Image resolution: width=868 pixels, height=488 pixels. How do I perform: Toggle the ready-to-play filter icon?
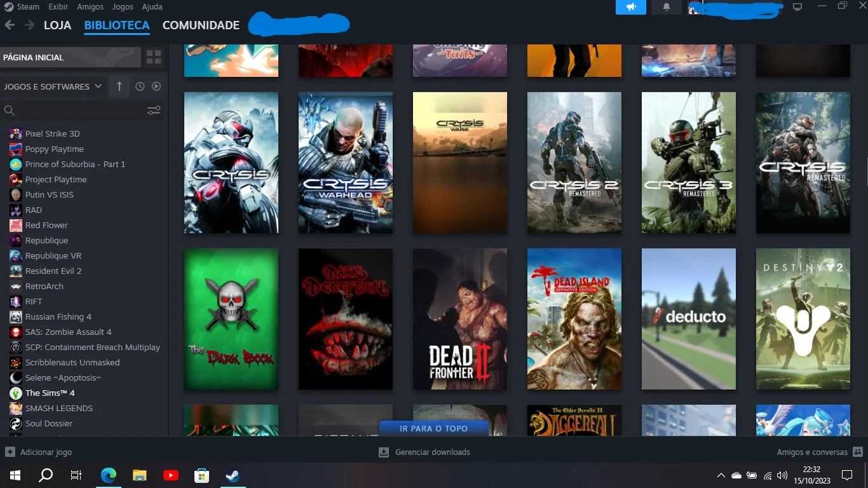click(156, 86)
